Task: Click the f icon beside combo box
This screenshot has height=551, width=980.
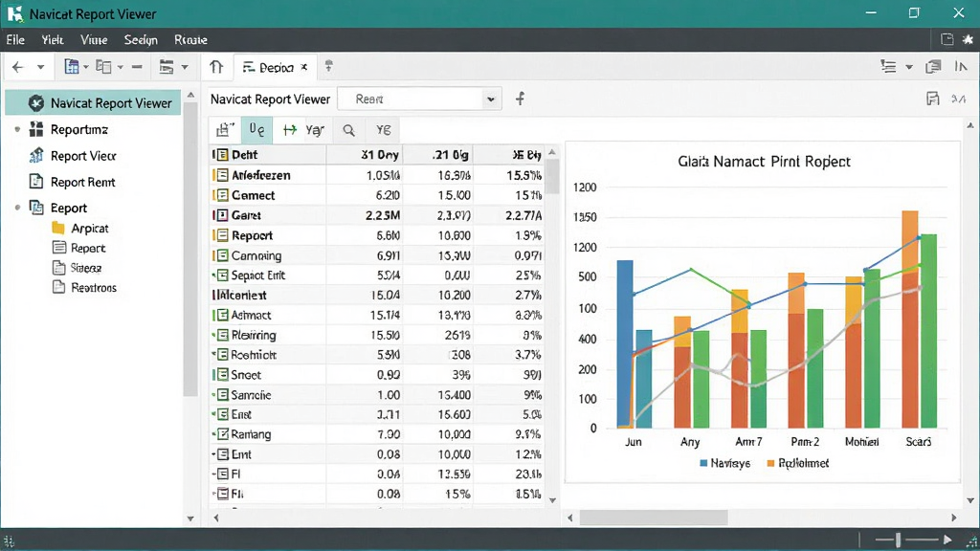Action: pos(520,99)
